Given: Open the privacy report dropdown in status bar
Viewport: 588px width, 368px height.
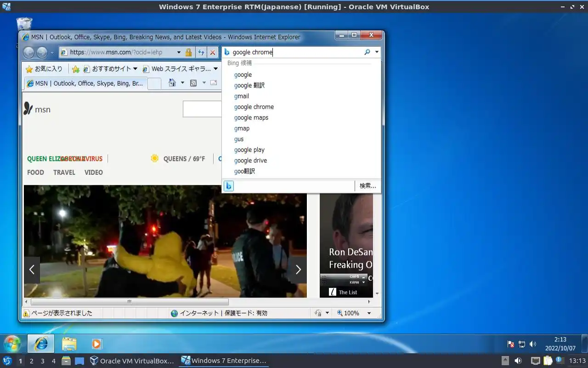Looking at the screenshot, I should pos(327,313).
